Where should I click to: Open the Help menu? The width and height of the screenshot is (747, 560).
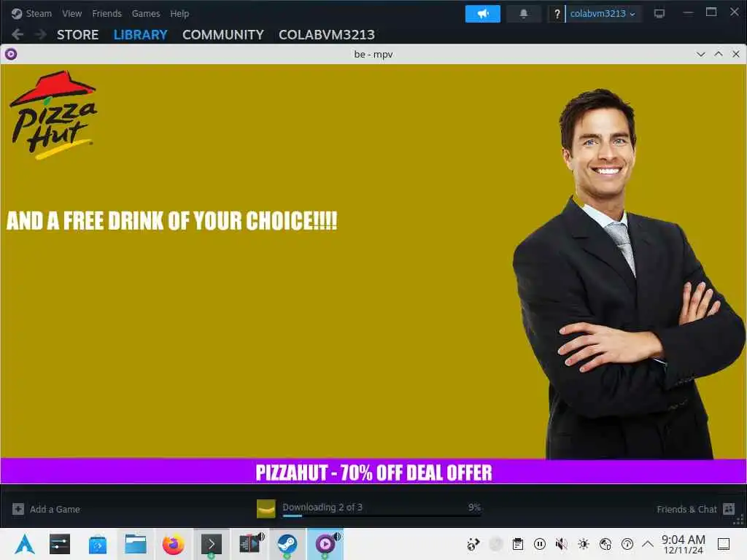click(x=179, y=13)
